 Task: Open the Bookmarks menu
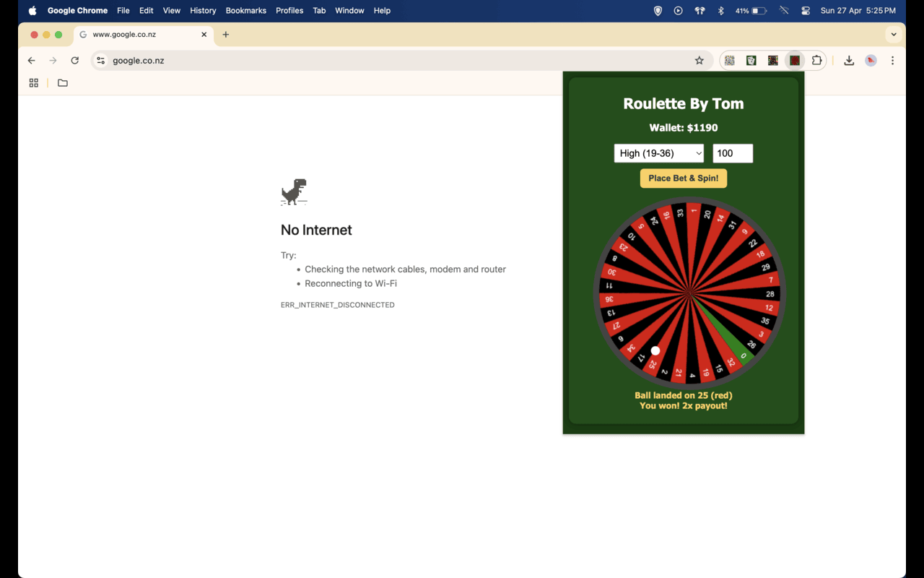point(245,10)
